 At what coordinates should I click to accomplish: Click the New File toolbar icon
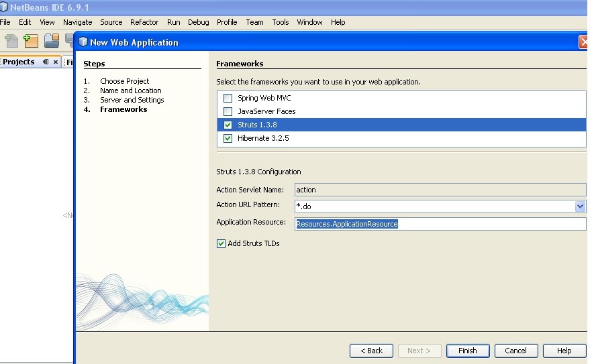coord(11,40)
